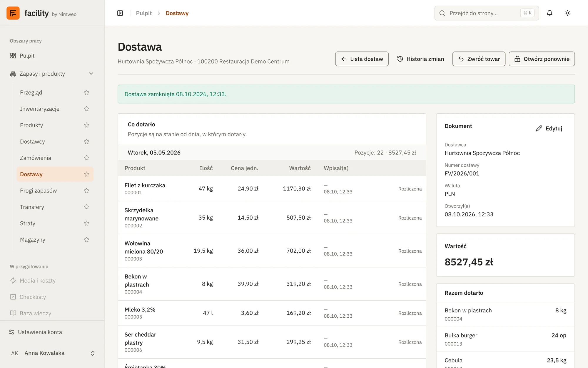The height and width of the screenshot is (368, 588).
Task: Click Zwróć towar button
Action: [x=479, y=59]
